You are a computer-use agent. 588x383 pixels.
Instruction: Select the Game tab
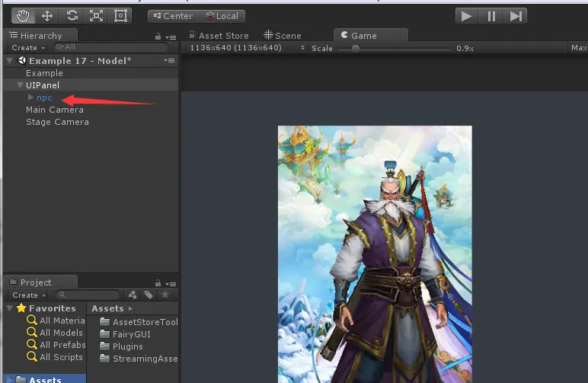370,36
